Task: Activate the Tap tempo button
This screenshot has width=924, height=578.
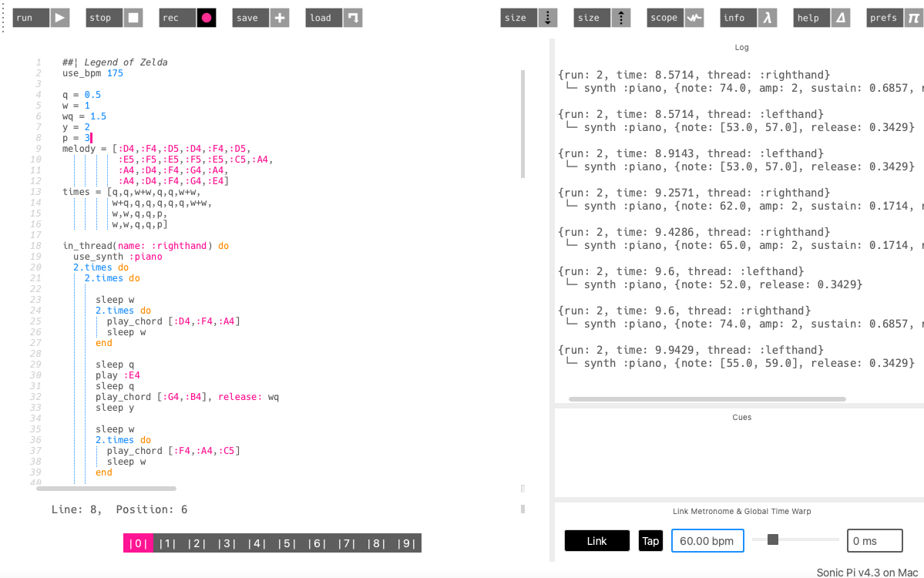Action: [650, 540]
